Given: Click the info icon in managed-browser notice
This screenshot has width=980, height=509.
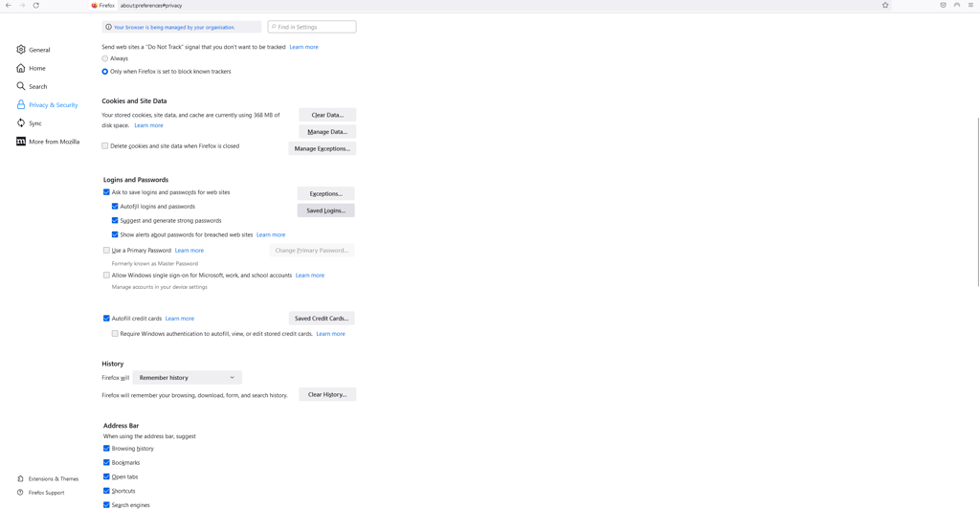Looking at the screenshot, I should (x=108, y=27).
